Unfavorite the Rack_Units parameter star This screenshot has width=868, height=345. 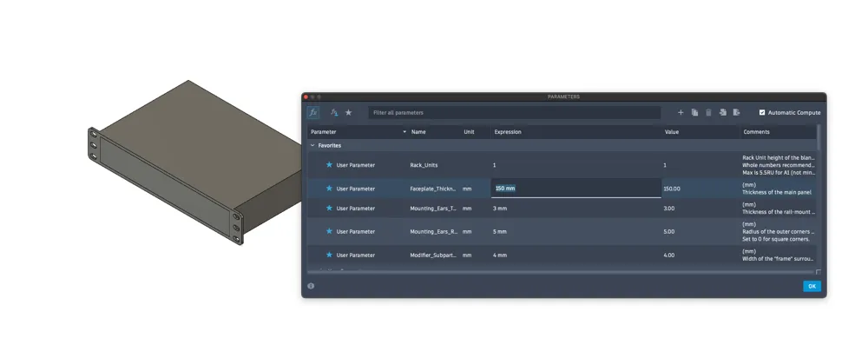[x=329, y=165]
